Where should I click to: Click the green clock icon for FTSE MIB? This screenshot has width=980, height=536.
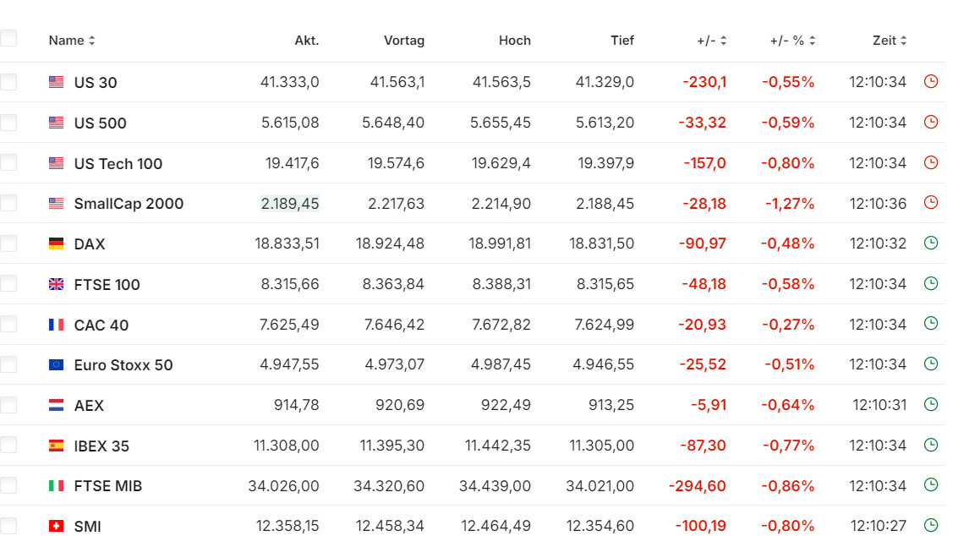(931, 485)
